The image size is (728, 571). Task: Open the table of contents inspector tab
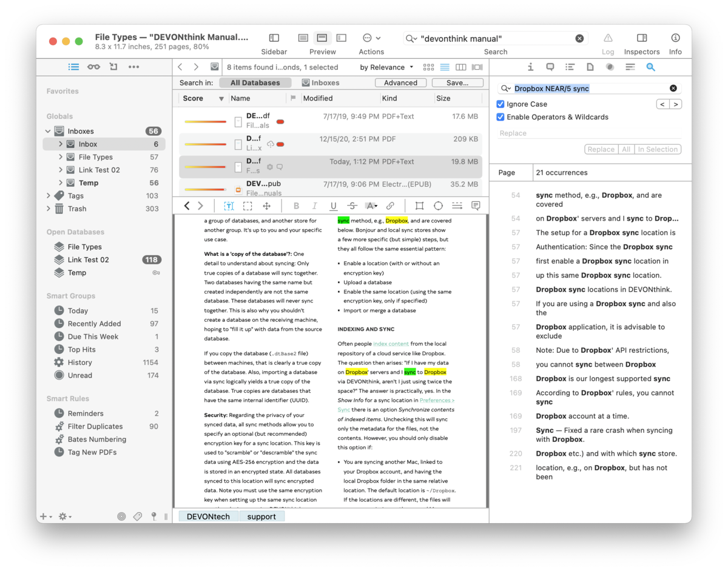coord(570,67)
